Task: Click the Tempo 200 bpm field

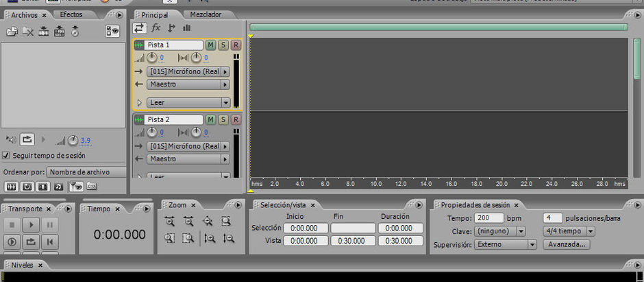Action: point(488,218)
